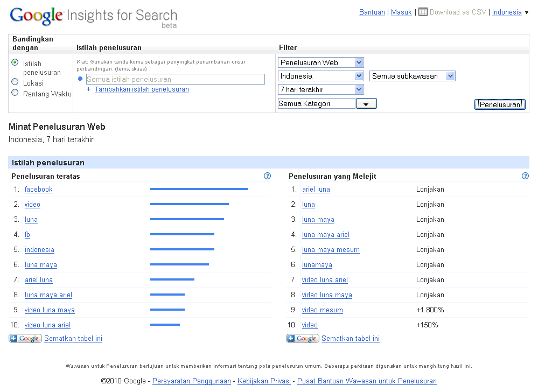Click the lunamaya rising search link
The width and height of the screenshot is (538, 392).
[317, 265]
